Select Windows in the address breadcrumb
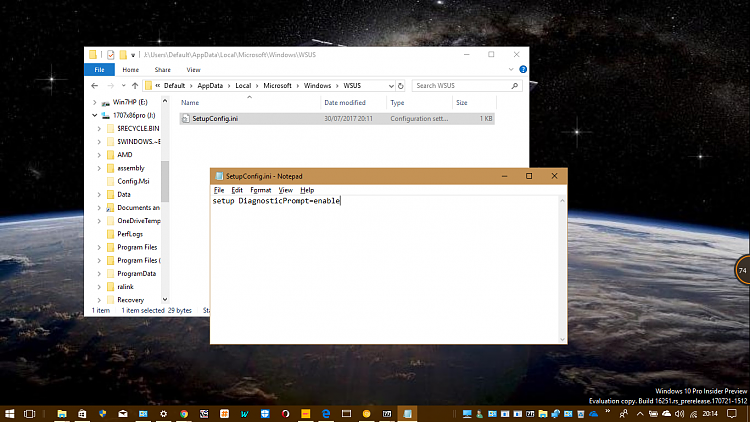The height and width of the screenshot is (422, 750). pos(317,86)
